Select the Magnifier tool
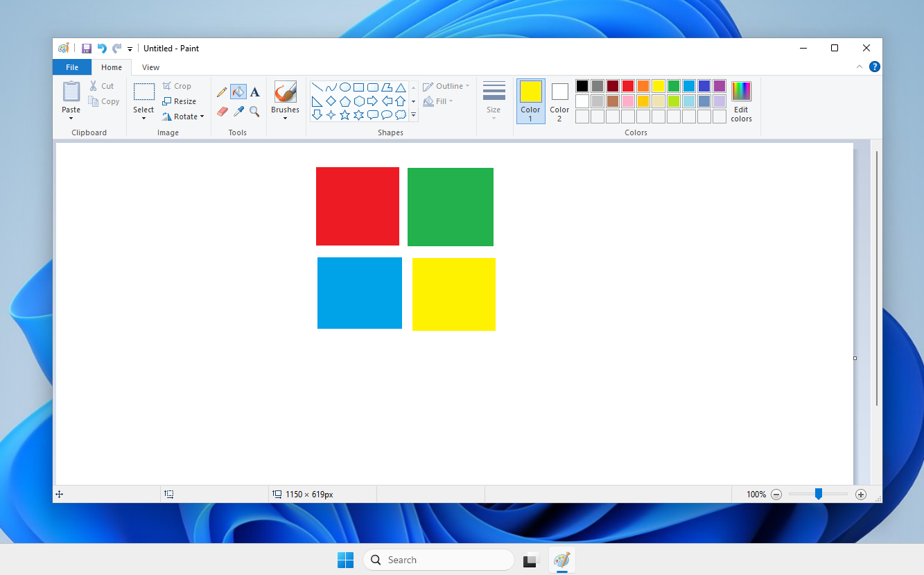 [254, 110]
